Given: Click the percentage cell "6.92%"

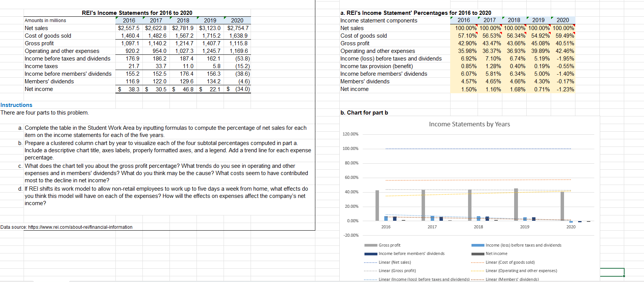Looking at the screenshot, I should [469, 59].
